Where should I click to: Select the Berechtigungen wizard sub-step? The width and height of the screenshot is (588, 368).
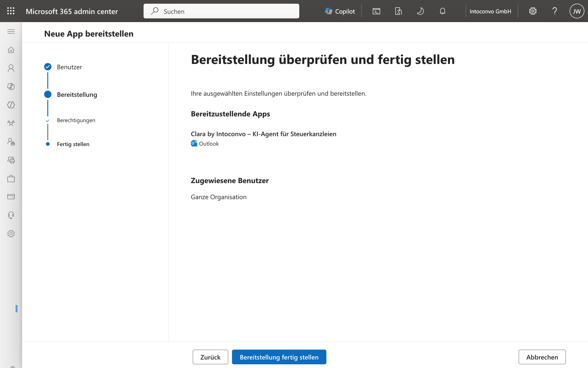tap(76, 120)
